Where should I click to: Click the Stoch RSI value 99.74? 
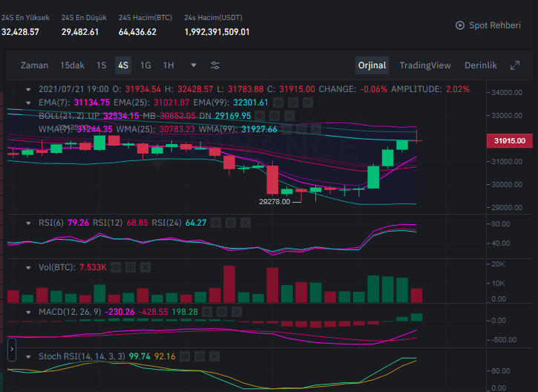(x=140, y=356)
